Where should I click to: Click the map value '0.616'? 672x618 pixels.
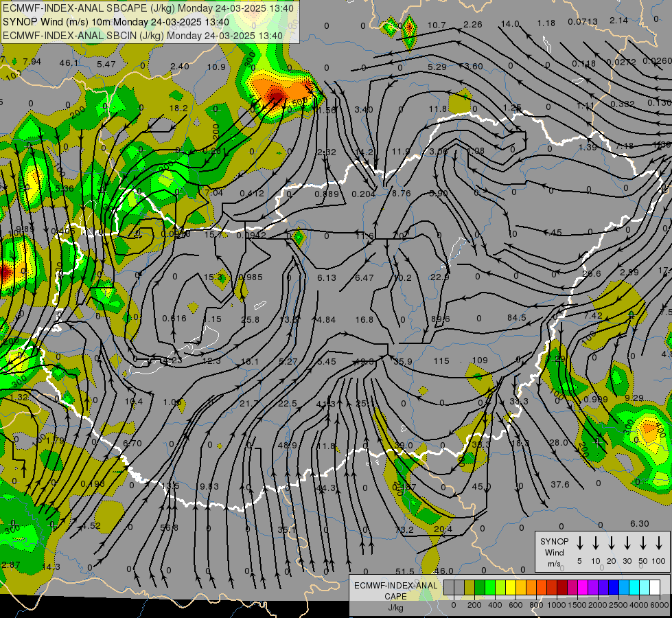174,318
